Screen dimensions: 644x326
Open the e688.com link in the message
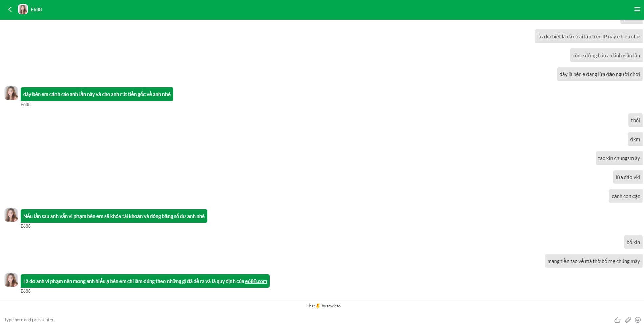click(x=256, y=281)
